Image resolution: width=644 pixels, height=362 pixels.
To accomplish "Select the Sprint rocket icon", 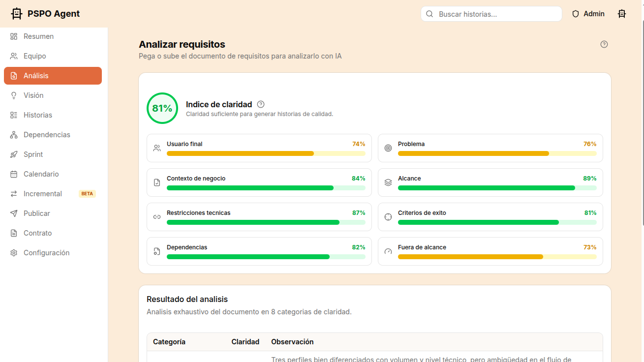I will [x=13, y=154].
